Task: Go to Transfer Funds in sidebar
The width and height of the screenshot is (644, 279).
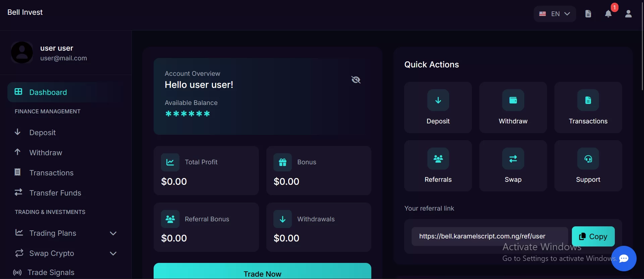Action: point(55,193)
